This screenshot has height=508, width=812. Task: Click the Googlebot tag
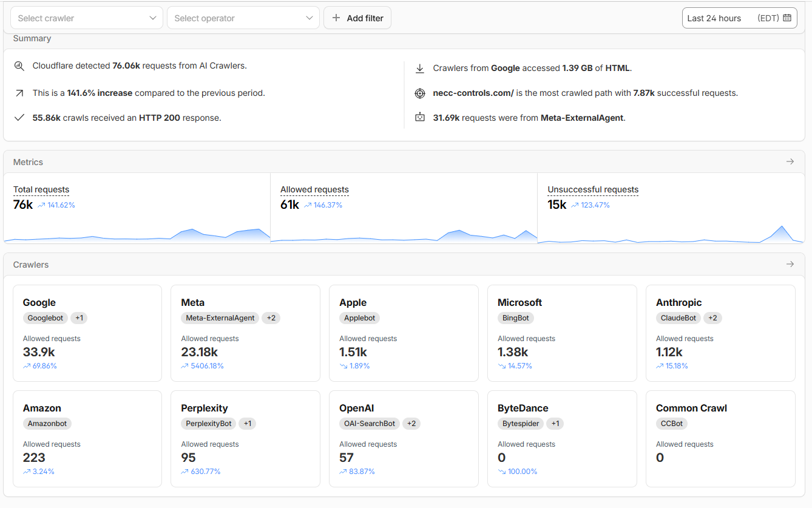coord(46,318)
